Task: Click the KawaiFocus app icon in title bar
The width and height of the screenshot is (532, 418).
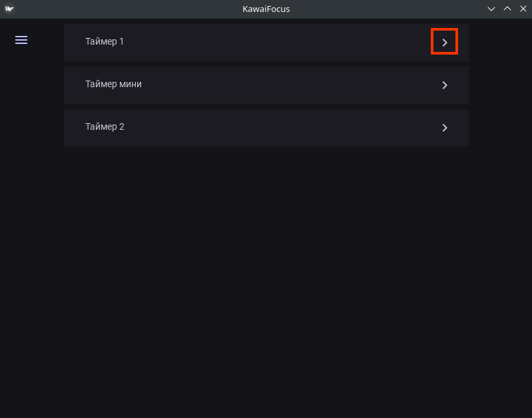Action: pyautogui.click(x=9, y=9)
